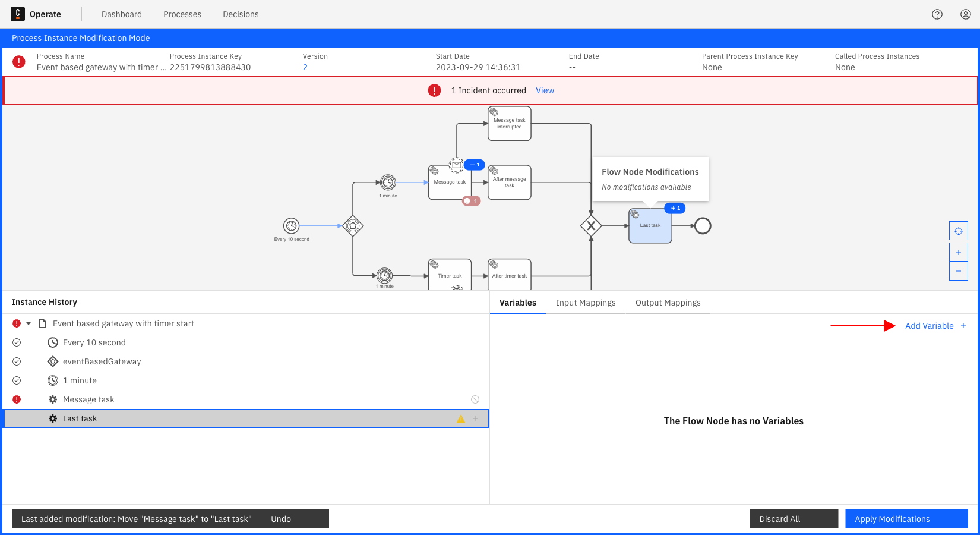This screenshot has width=980, height=535.
Task: Zoom in on the diagram
Action: point(958,253)
